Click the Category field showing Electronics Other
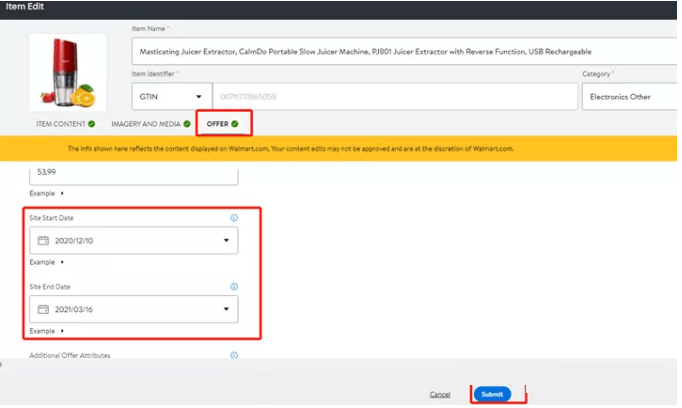 [628, 96]
